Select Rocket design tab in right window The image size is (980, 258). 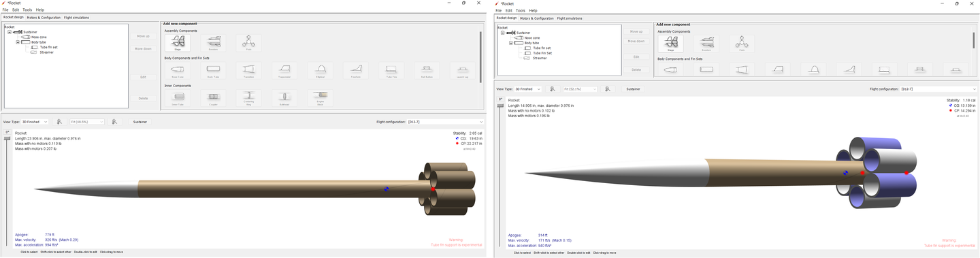506,18
